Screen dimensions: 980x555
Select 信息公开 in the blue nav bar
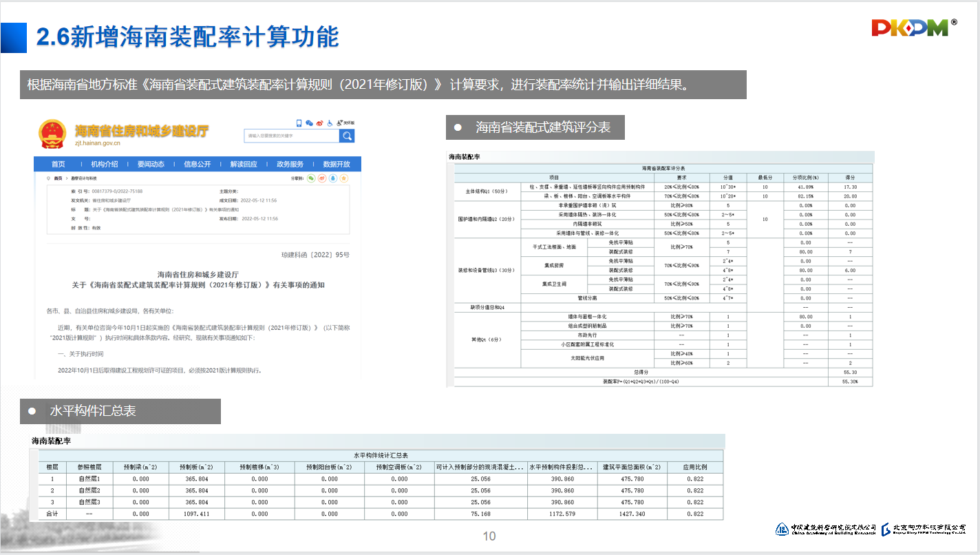pyautogui.click(x=198, y=165)
